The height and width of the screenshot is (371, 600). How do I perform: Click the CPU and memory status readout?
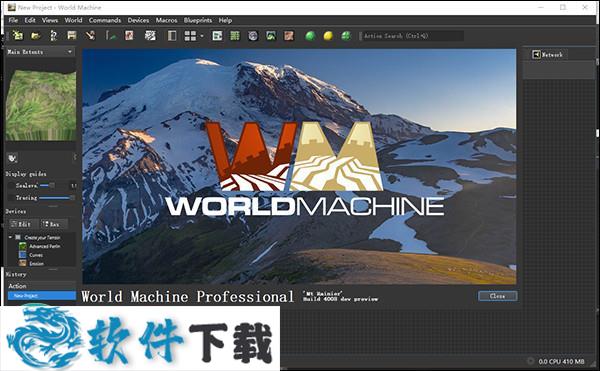pos(561,361)
